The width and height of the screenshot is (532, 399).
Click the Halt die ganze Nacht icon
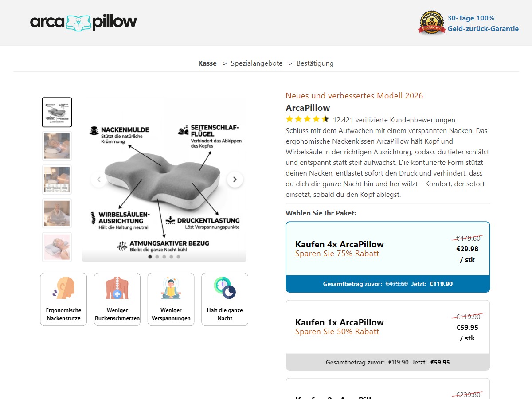point(225,288)
